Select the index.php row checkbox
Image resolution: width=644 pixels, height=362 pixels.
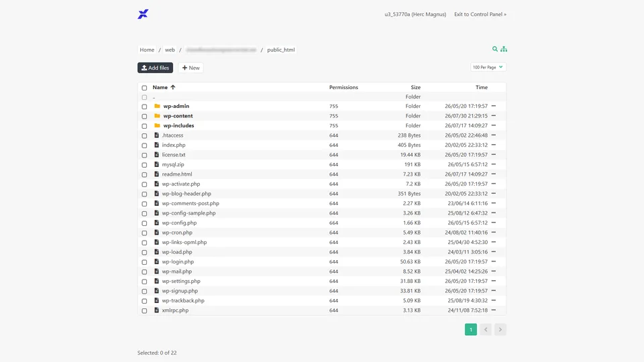point(144,145)
